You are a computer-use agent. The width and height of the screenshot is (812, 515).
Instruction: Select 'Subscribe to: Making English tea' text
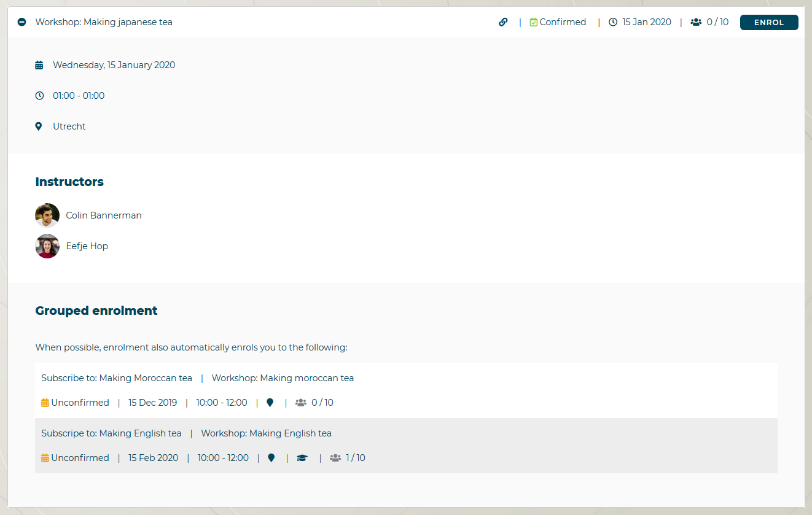(111, 433)
